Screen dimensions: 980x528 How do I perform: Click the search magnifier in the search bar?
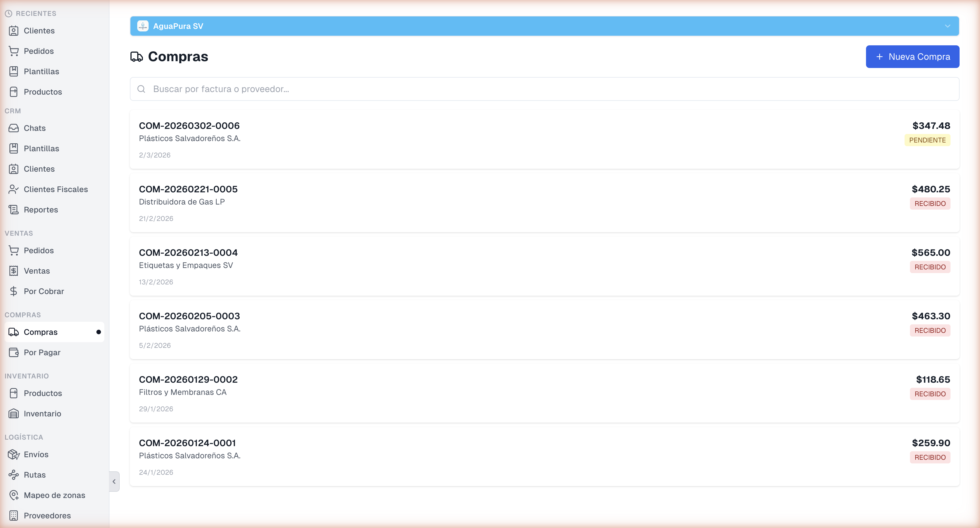pyautogui.click(x=141, y=89)
